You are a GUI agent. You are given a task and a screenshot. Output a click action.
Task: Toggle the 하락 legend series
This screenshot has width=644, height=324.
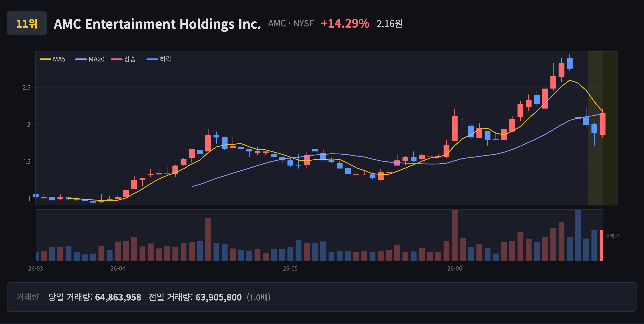[x=159, y=59]
